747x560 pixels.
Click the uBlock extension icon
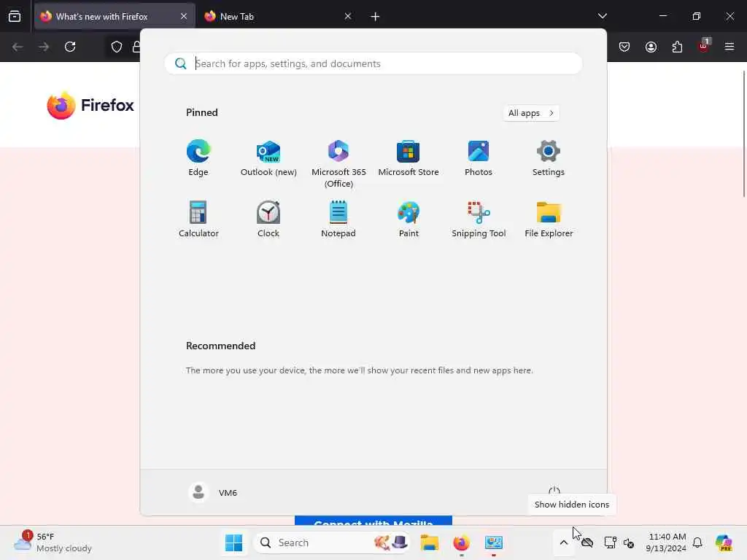pyautogui.click(x=704, y=46)
